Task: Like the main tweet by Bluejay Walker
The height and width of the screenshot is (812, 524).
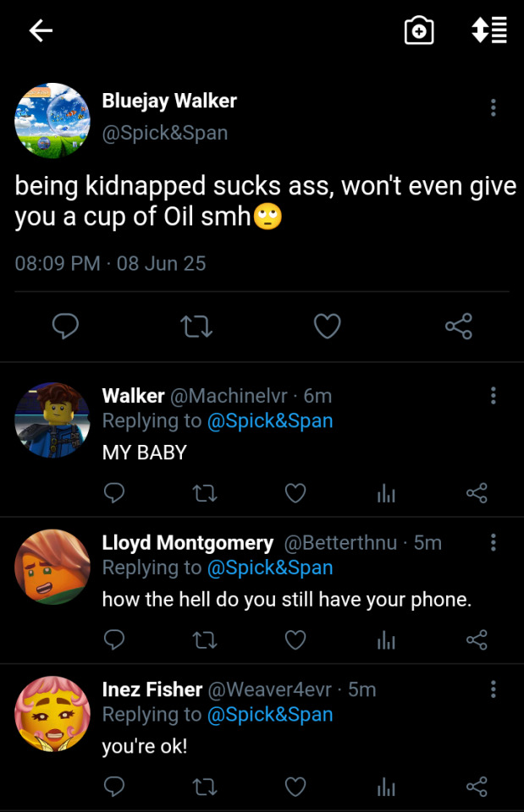Action: coord(328,326)
